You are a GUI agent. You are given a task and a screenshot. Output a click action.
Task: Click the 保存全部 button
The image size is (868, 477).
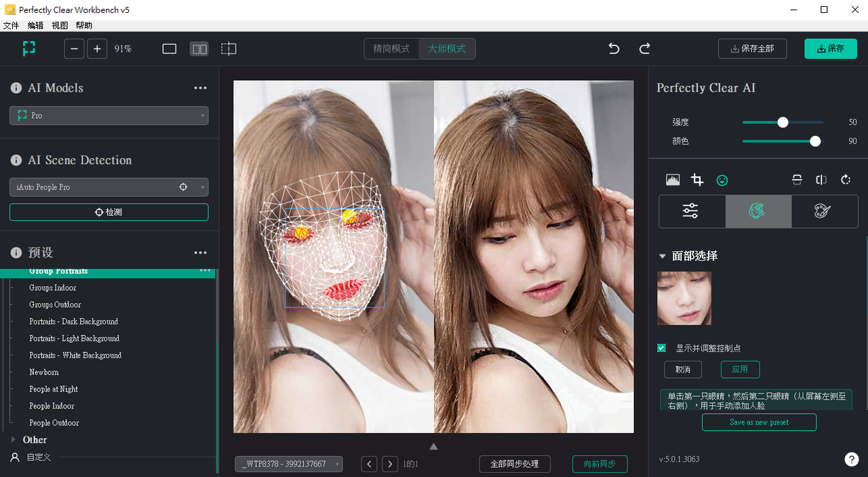752,49
